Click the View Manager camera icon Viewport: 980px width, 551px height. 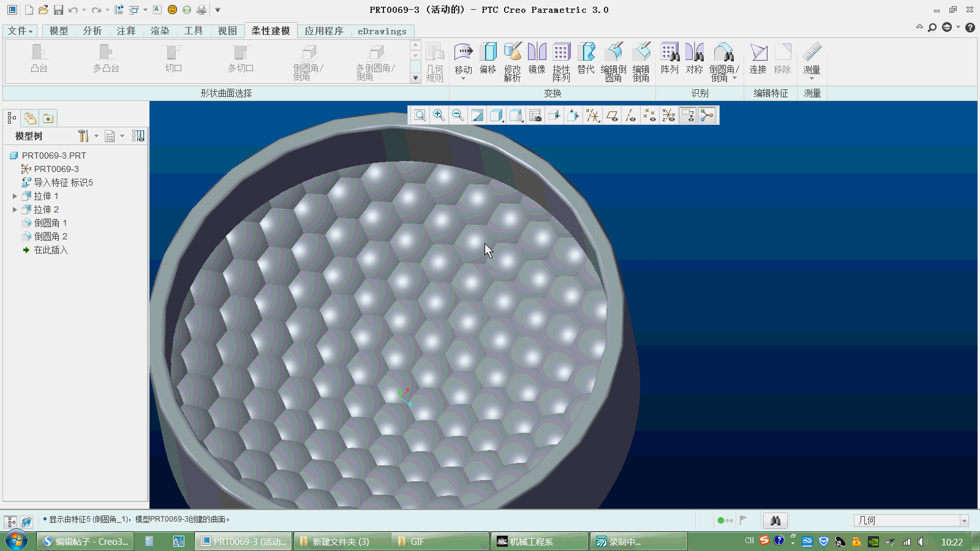point(535,115)
